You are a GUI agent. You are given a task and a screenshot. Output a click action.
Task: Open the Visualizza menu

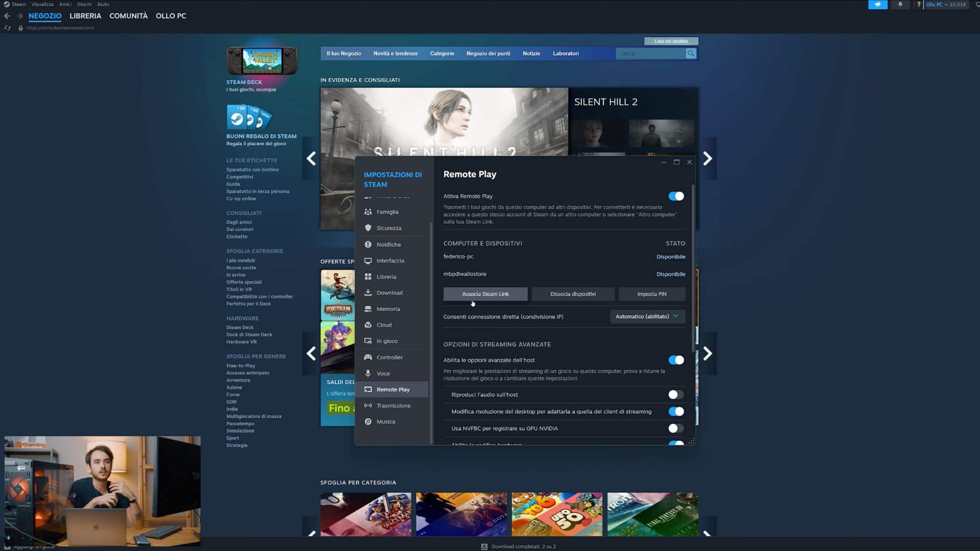[42, 4]
